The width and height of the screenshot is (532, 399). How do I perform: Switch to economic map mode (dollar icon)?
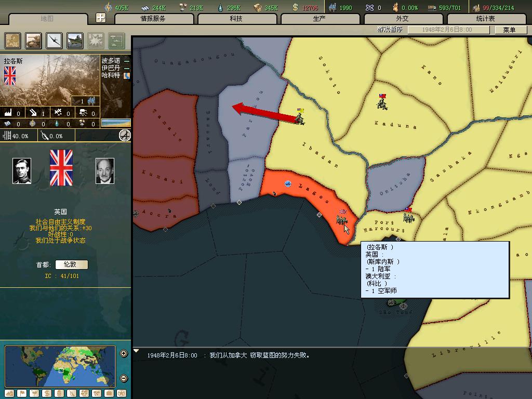tap(47, 393)
